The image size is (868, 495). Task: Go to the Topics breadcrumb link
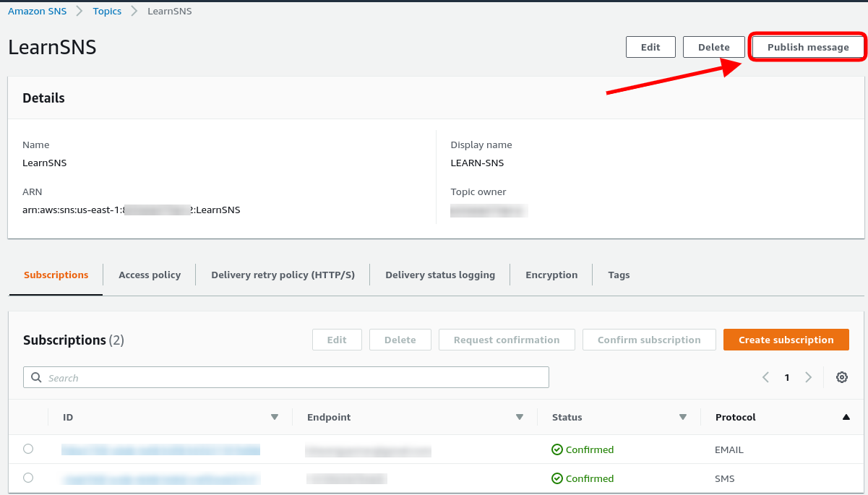(x=107, y=11)
